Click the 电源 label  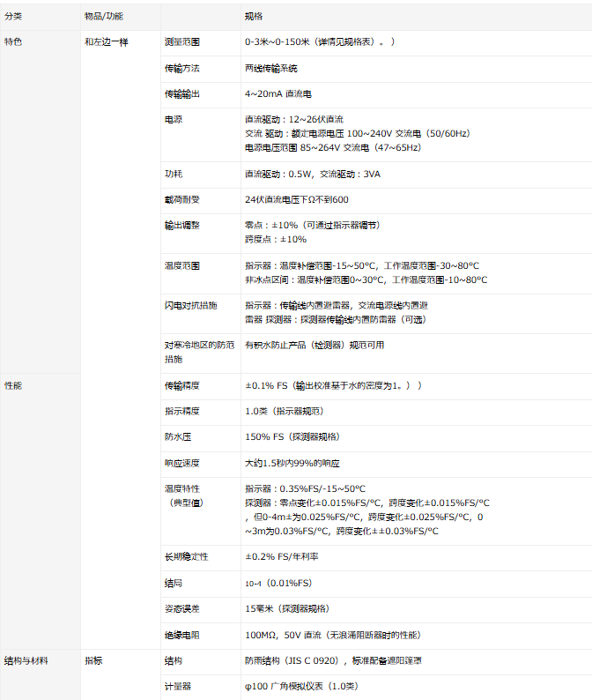173,119
